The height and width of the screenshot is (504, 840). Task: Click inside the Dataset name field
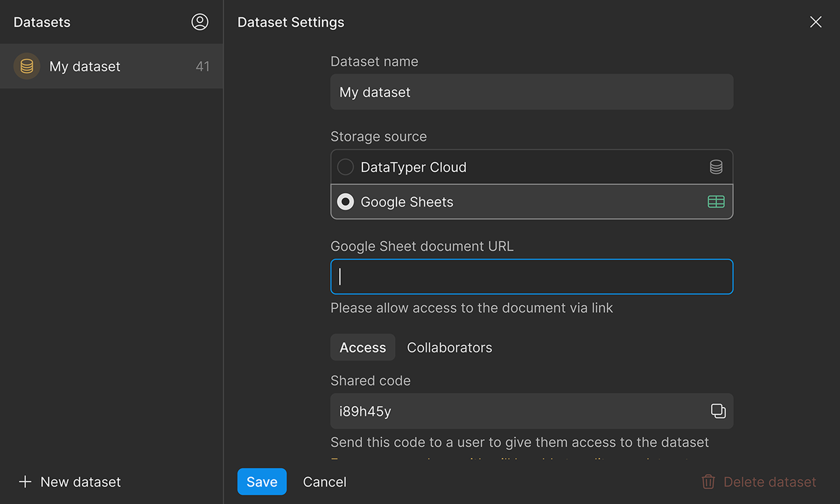(x=531, y=92)
